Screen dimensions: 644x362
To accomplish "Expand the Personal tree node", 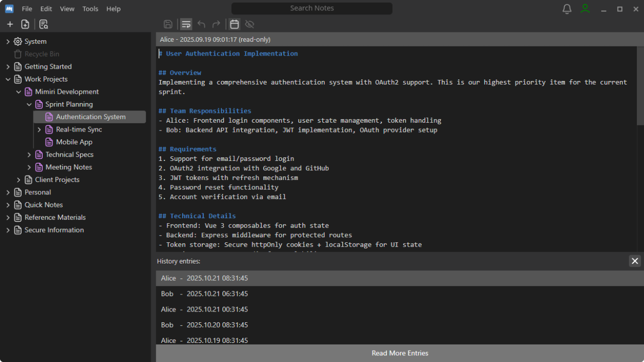I will (x=8, y=192).
